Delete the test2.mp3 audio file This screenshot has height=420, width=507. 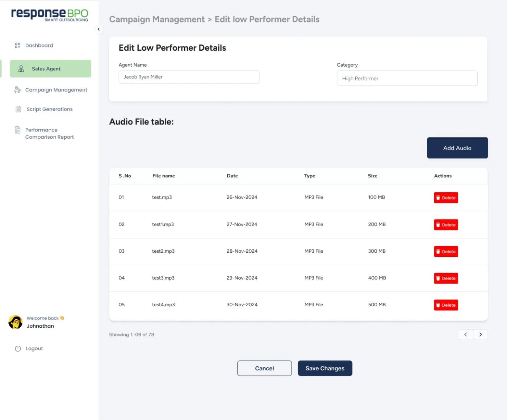click(446, 252)
